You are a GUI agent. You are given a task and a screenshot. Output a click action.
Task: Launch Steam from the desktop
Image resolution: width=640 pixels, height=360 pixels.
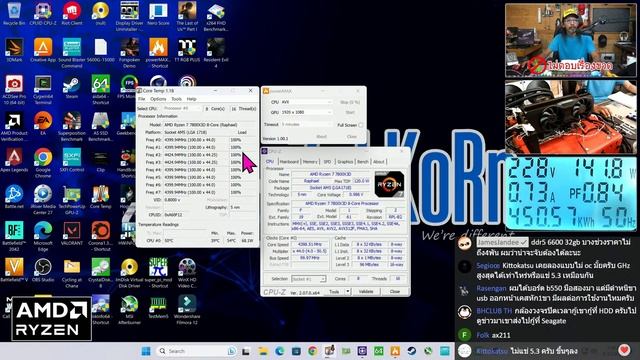coord(72,88)
